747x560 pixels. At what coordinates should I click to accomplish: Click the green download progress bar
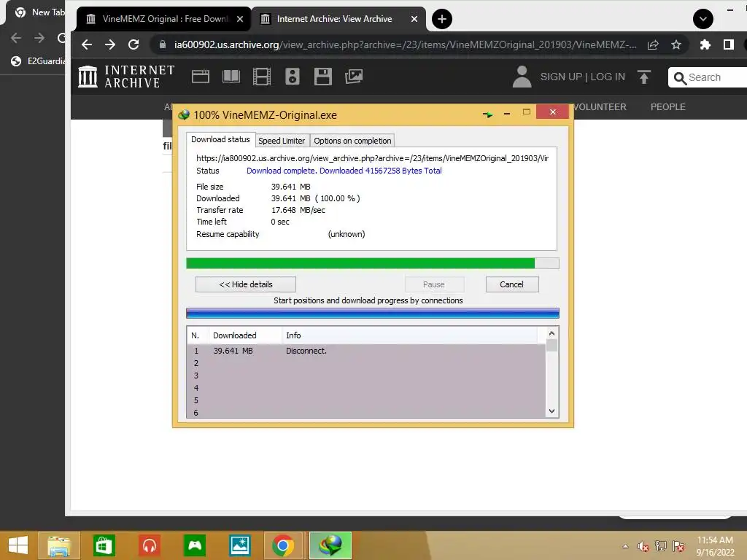(373, 263)
